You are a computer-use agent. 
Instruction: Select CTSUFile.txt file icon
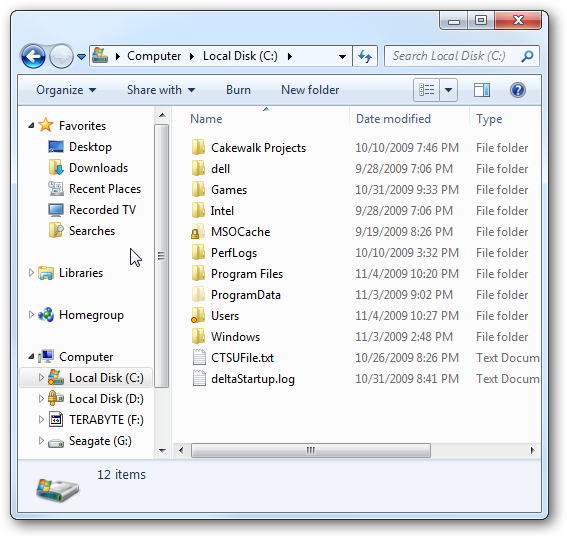point(199,357)
